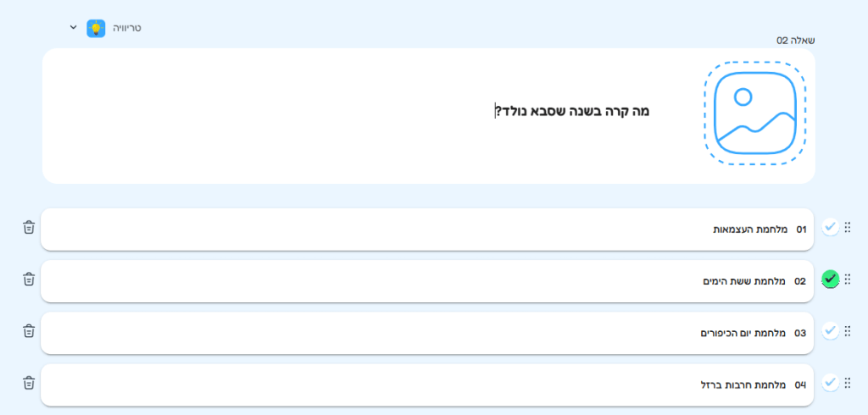Mark answer 03 as correct

[830, 331]
